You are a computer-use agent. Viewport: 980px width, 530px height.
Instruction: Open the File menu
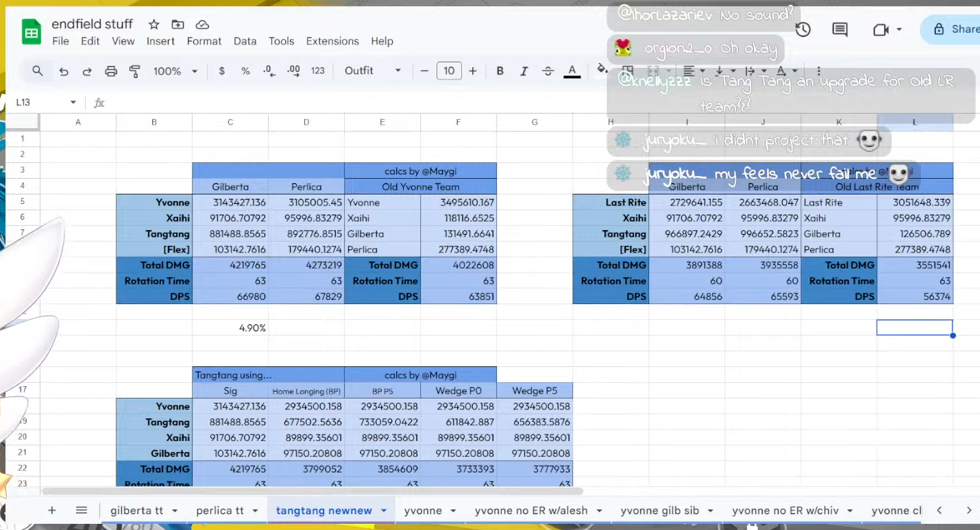(60, 41)
